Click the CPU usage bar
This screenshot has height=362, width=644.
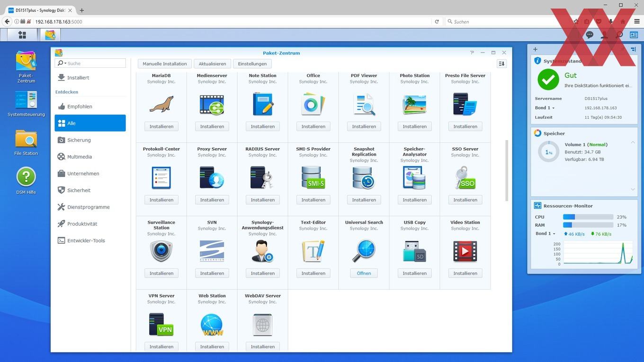click(588, 217)
